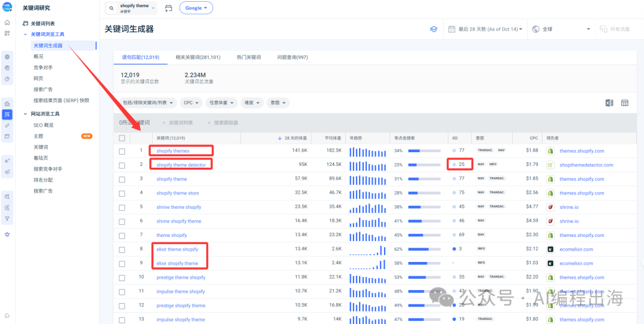The width and height of the screenshot is (644, 324).
Task: Open the shrine shopify theme keyword link
Action: coord(179,221)
